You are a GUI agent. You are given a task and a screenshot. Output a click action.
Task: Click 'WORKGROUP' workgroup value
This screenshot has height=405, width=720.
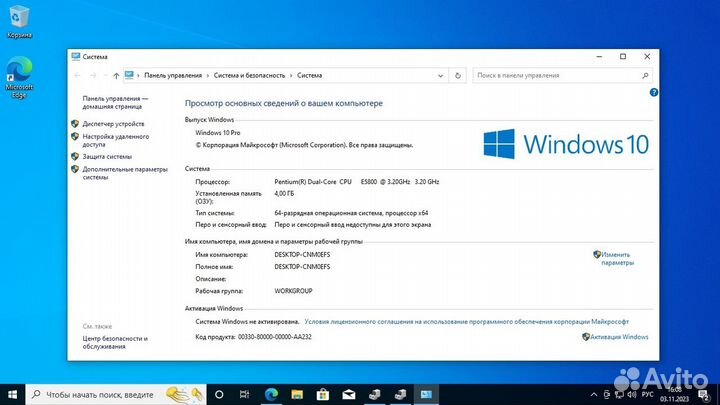[x=293, y=291]
